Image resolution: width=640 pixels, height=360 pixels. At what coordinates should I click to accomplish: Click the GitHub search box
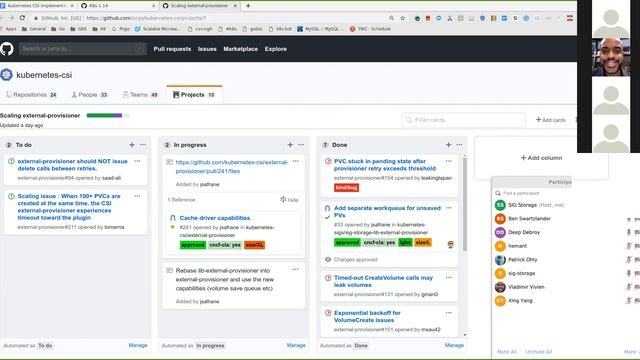83,49
